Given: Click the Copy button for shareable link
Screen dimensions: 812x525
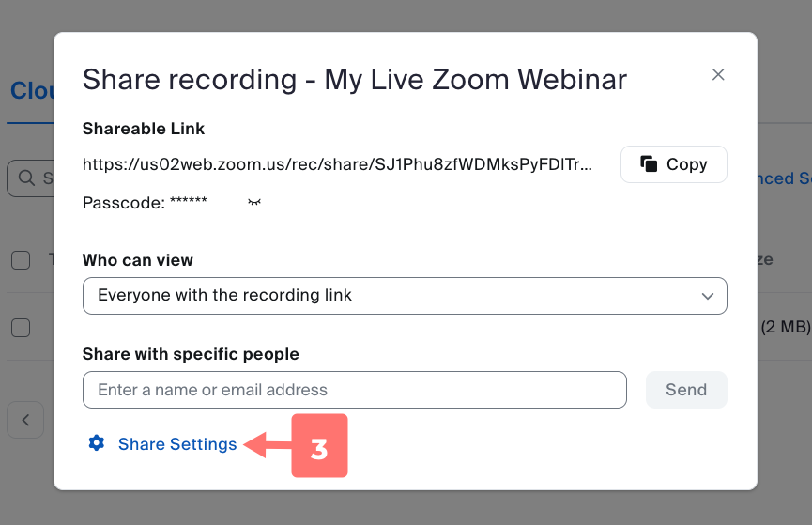Looking at the screenshot, I should tap(673, 164).
